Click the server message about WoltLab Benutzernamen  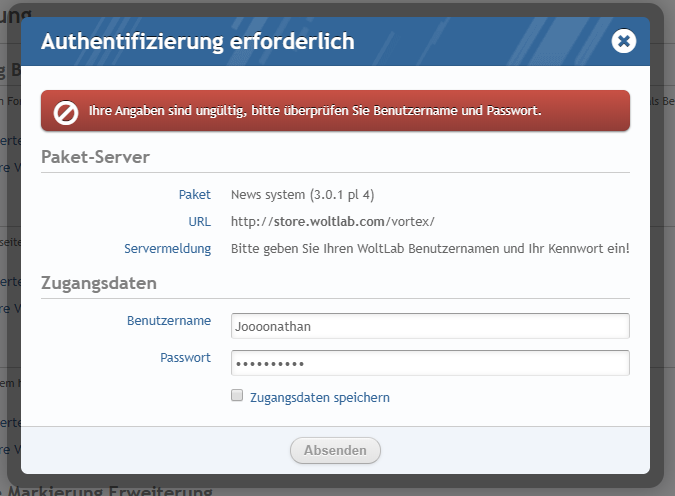click(430, 248)
